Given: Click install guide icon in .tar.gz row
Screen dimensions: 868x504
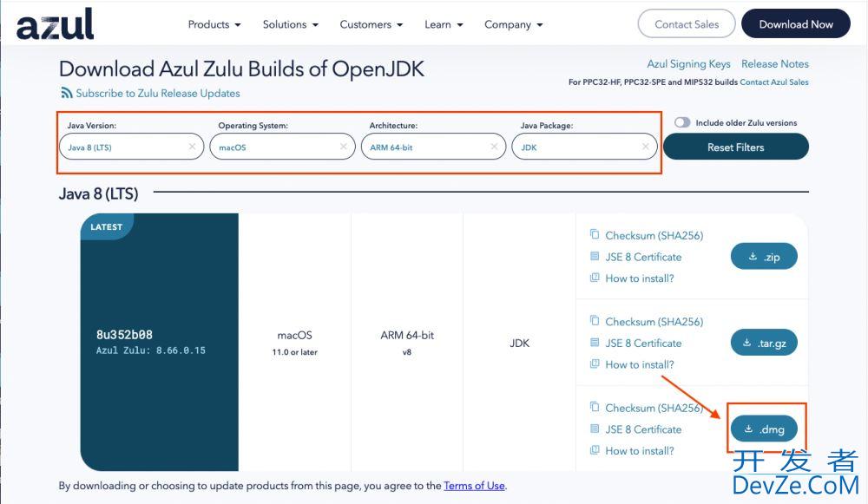Looking at the screenshot, I should pos(595,364).
